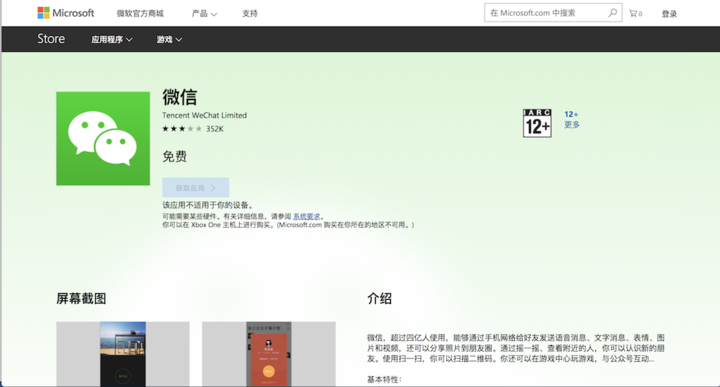720x387 pixels.
Task: Open the first screenshot thumbnail
Action: (123, 354)
